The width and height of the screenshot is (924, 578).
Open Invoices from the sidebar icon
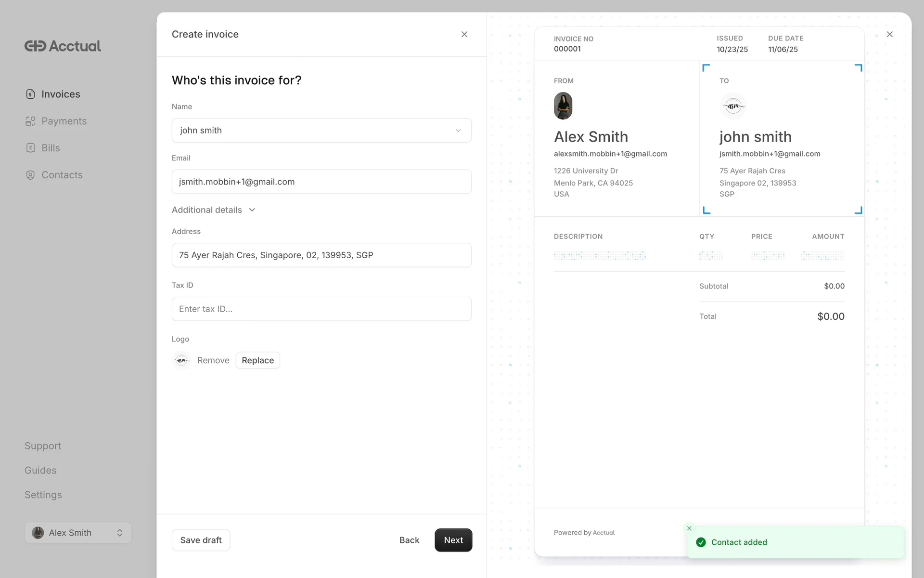(x=30, y=94)
